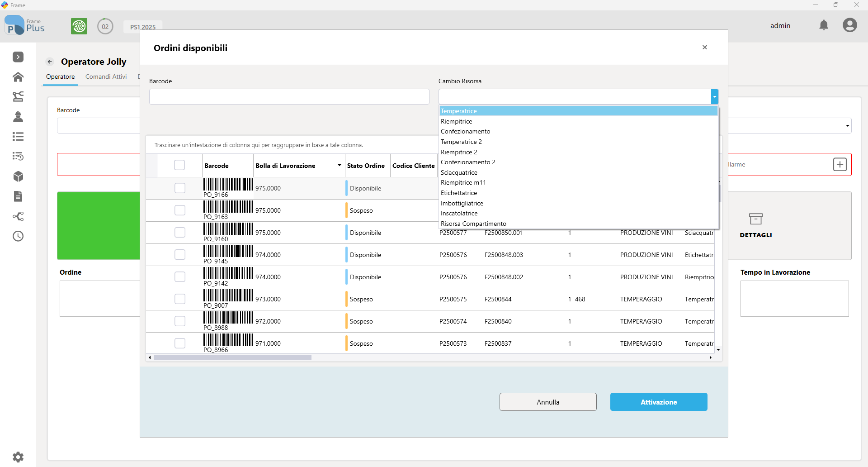The image size is (868, 467).
Task: Go back from Operatore Jolly
Action: (x=50, y=62)
